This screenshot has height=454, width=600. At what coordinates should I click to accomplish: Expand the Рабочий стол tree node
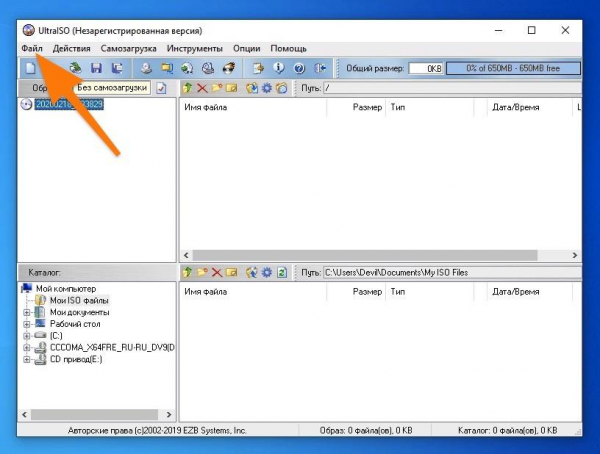(x=26, y=324)
